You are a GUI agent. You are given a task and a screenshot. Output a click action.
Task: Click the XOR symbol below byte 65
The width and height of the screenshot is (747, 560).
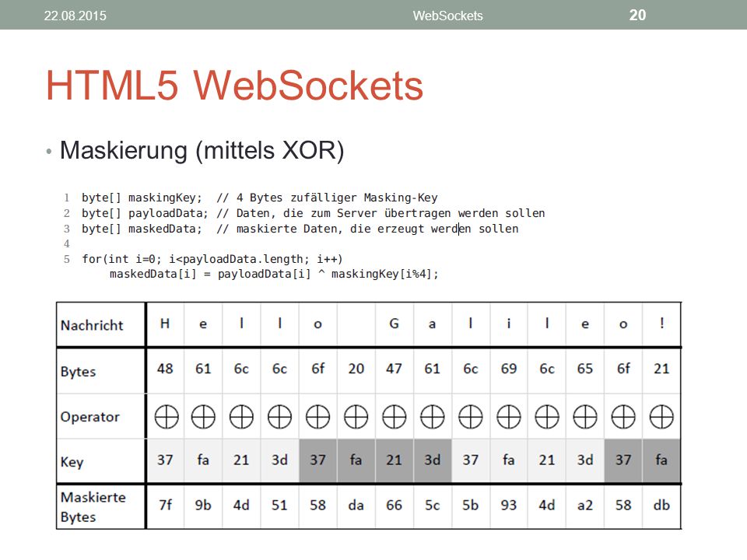coord(585,417)
